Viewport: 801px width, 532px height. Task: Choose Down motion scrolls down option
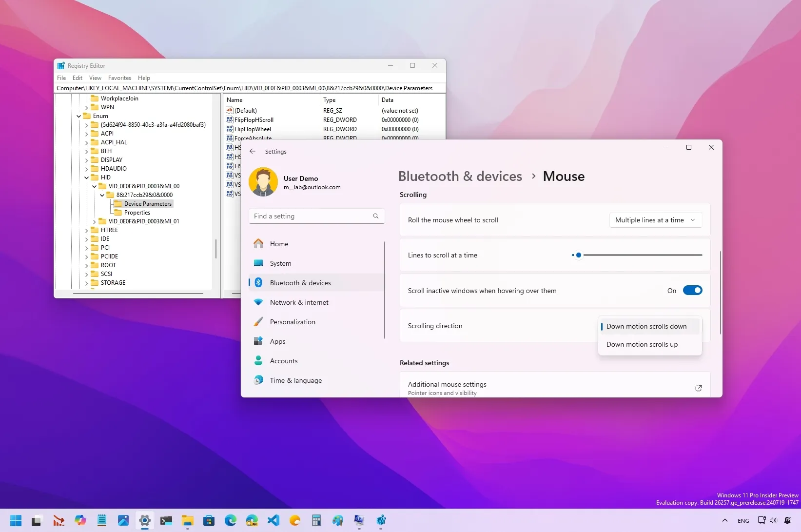[x=646, y=326]
